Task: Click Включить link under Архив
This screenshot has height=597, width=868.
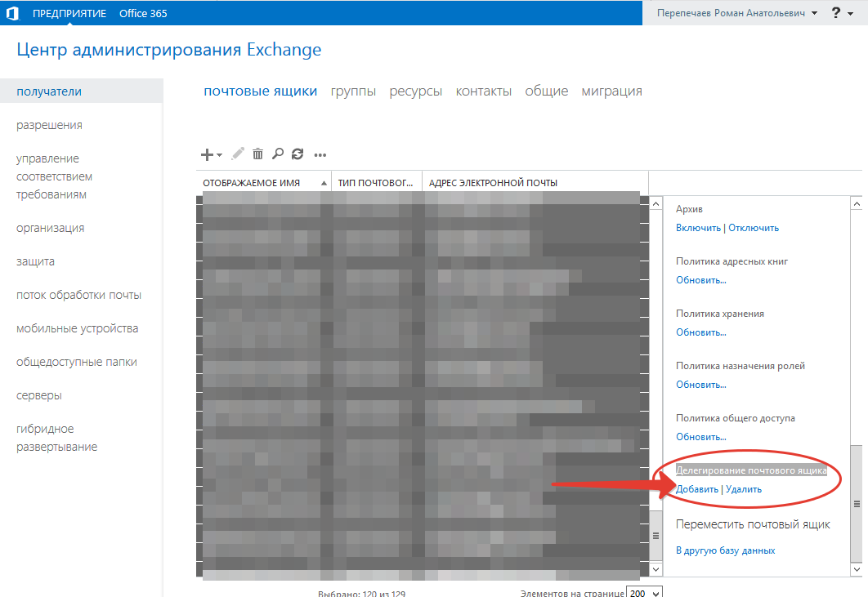Action: pyautogui.click(x=698, y=228)
